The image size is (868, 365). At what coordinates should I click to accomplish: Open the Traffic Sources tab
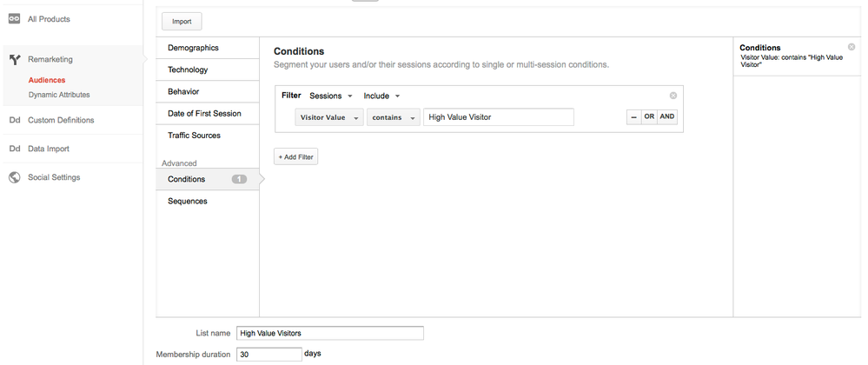pyautogui.click(x=194, y=136)
